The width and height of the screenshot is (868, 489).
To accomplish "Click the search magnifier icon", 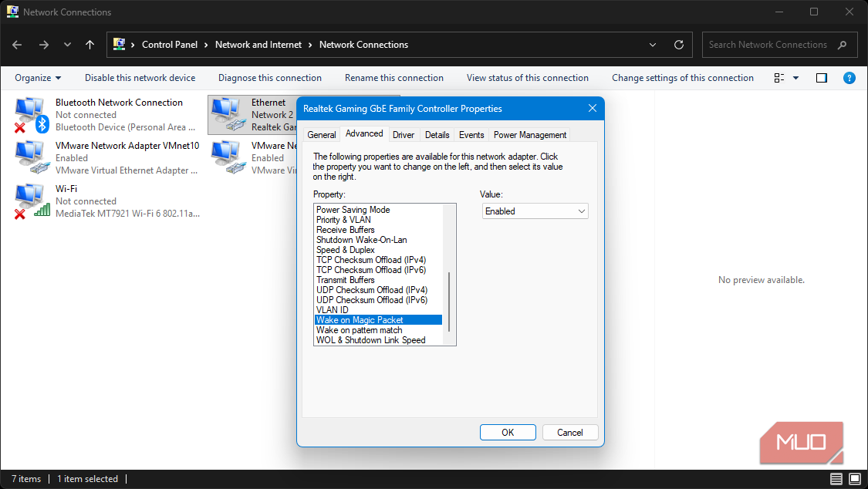I will (x=842, y=45).
